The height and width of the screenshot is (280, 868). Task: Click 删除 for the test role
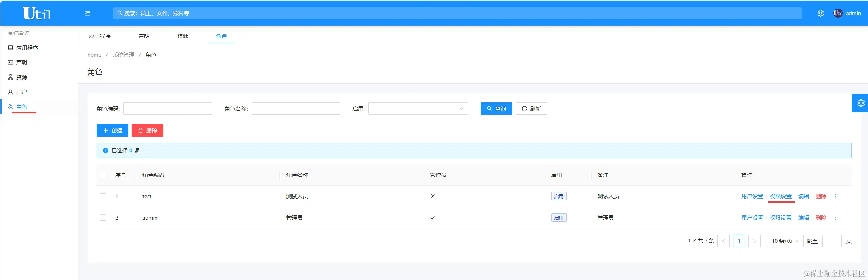tap(821, 196)
